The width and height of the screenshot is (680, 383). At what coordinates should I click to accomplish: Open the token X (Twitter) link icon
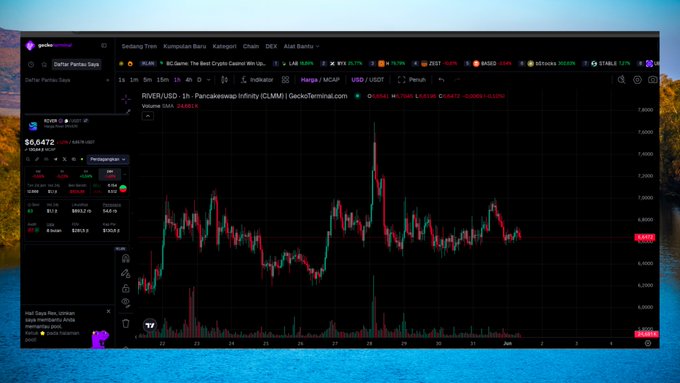[x=65, y=160]
